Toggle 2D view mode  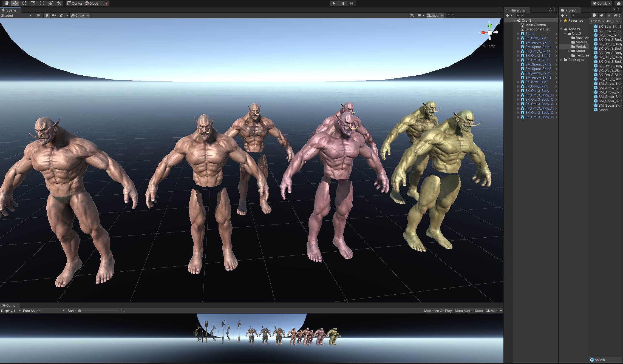(x=38, y=15)
